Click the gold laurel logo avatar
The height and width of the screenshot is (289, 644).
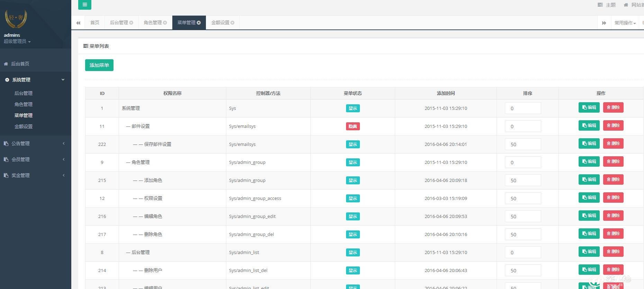(x=16, y=19)
